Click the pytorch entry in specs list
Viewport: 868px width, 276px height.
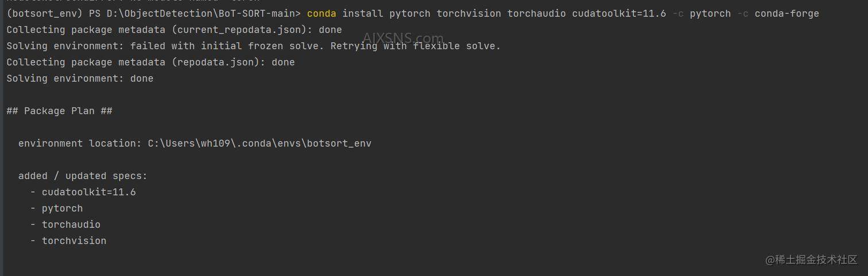click(62, 208)
